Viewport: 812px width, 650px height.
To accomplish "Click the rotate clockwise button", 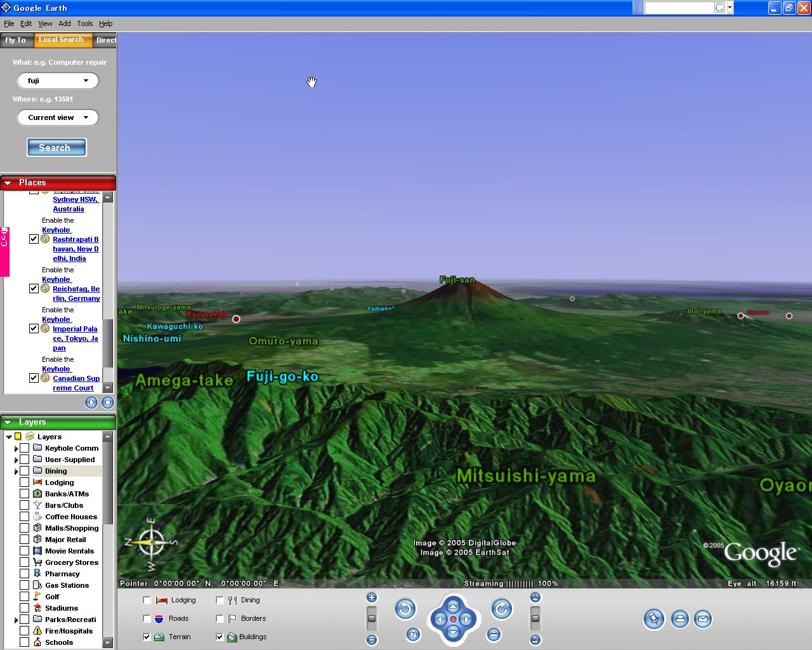I will pos(502,609).
